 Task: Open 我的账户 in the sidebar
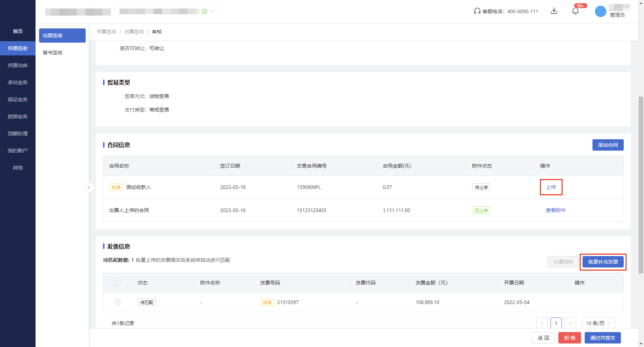[x=18, y=151]
